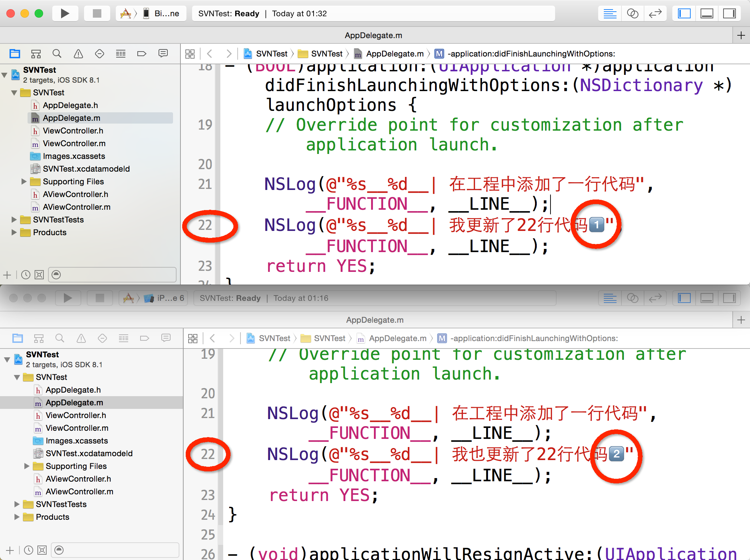This screenshot has height=560, width=750.
Task: Expand Products group in top navigator
Action: coord(14,232)
